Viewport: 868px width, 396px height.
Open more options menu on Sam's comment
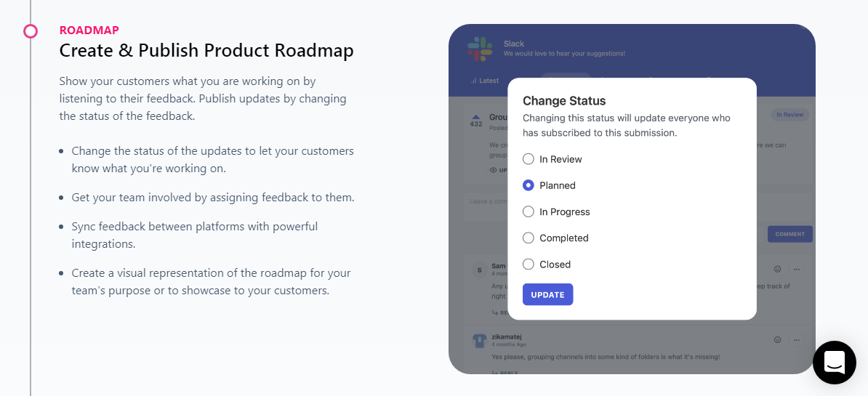797,270
